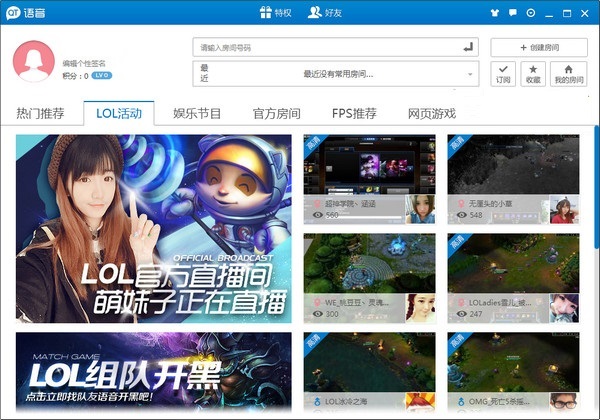Open the circular settings menu icon
The height and width of the screenshot is (420, 600).
531,13
